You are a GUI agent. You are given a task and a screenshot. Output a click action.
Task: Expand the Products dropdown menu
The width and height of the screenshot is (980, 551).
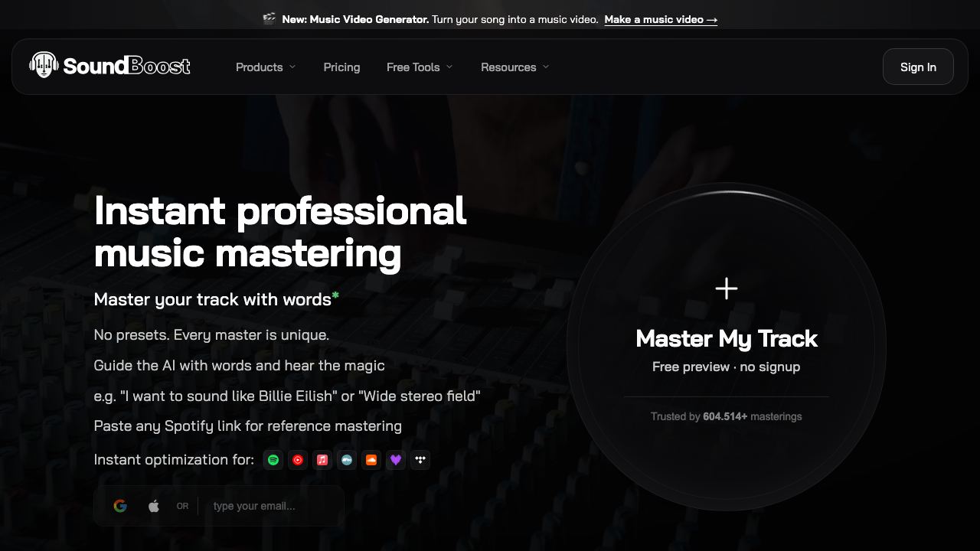pyautogui.click(x=266, y=67)
